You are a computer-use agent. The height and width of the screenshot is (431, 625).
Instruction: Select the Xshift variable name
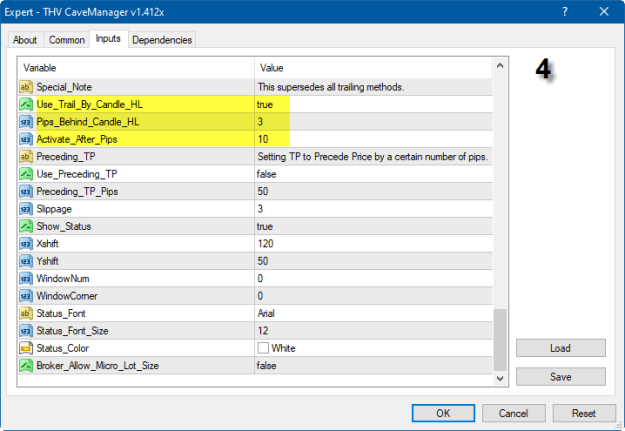(x=47, y=244)
